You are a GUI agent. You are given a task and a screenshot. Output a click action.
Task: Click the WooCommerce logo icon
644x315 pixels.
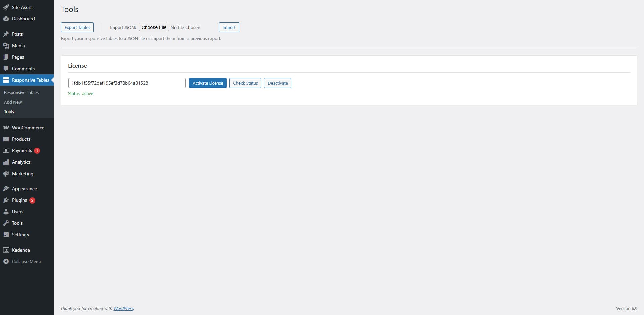[6, 128]
